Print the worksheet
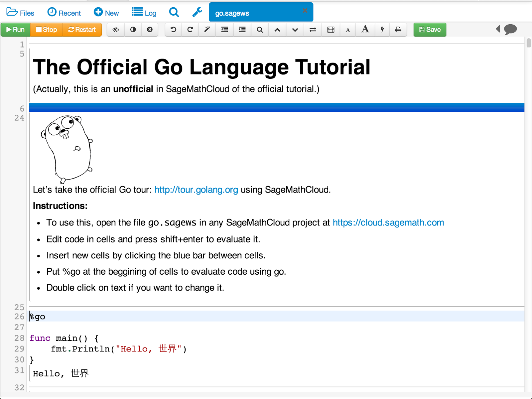532x399 pixels. click(x=398, y=30)
